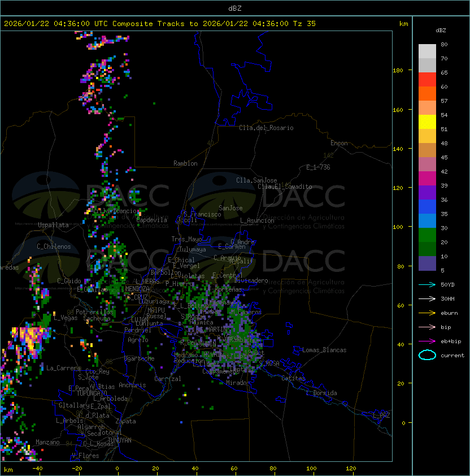
Task: Click the '30HM' legend label
Action: [x=447, y=298]
